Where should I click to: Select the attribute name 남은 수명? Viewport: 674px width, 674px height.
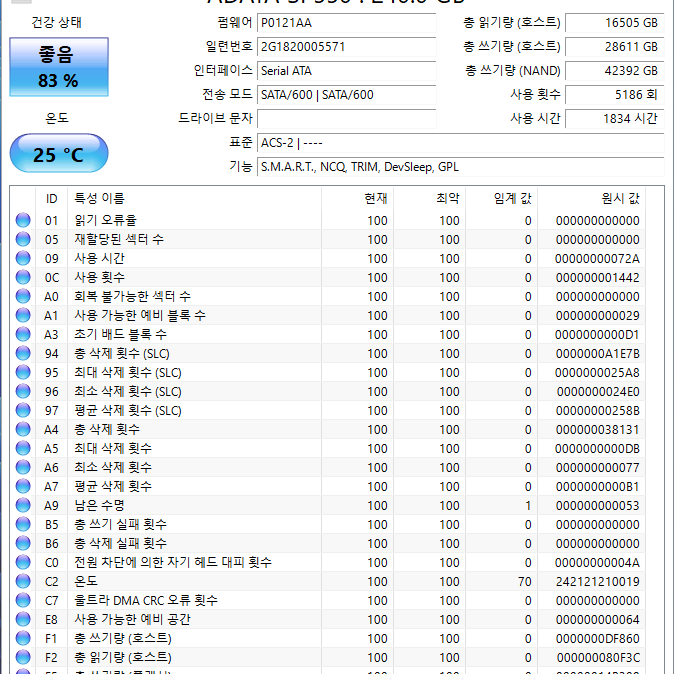(99, 505)
